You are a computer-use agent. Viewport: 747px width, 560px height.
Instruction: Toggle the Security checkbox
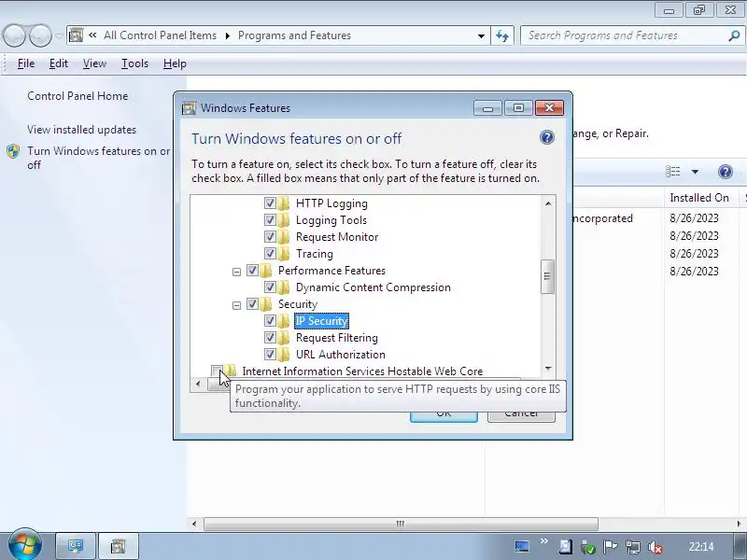252,304
